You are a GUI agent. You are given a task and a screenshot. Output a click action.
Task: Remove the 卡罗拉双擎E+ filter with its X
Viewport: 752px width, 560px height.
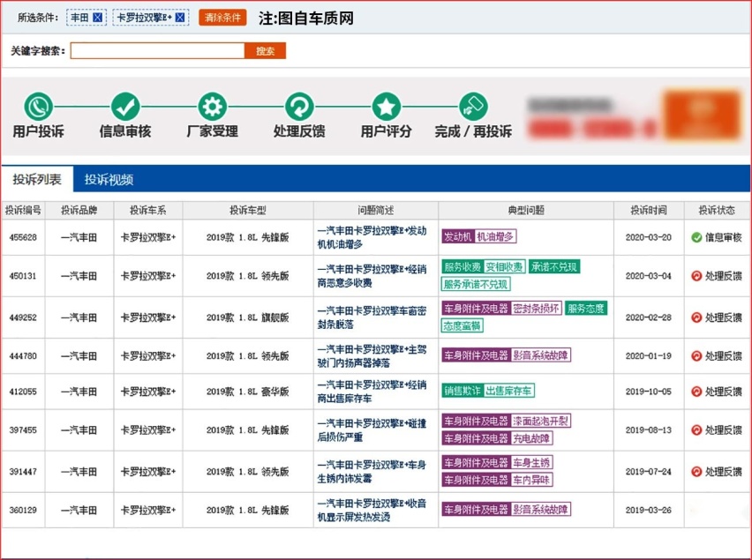point(180,18)
